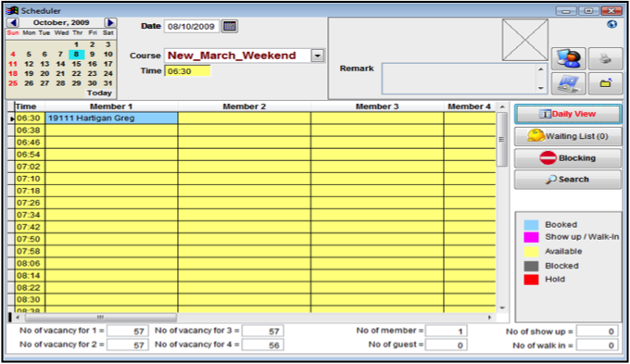This screenshot has width=630, height=364.
Task: Select October 8 in the calendar
Action: 76,55
